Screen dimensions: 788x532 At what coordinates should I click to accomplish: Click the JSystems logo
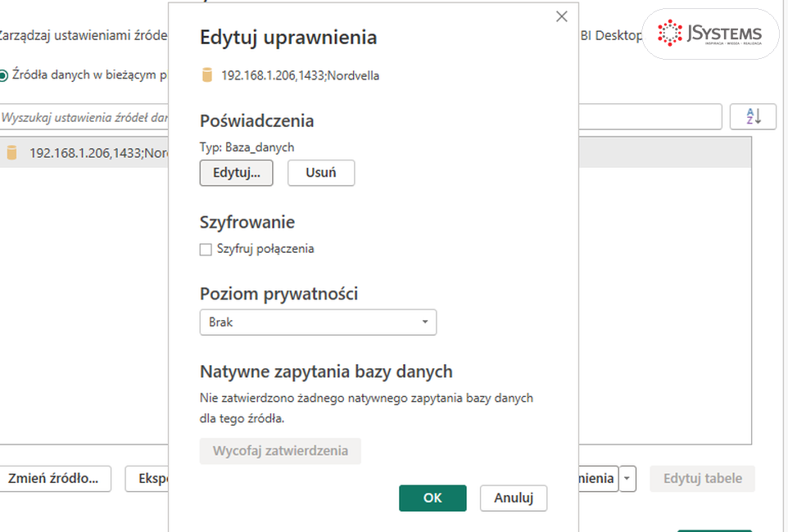pyautogui.click(x=710, y=34)
